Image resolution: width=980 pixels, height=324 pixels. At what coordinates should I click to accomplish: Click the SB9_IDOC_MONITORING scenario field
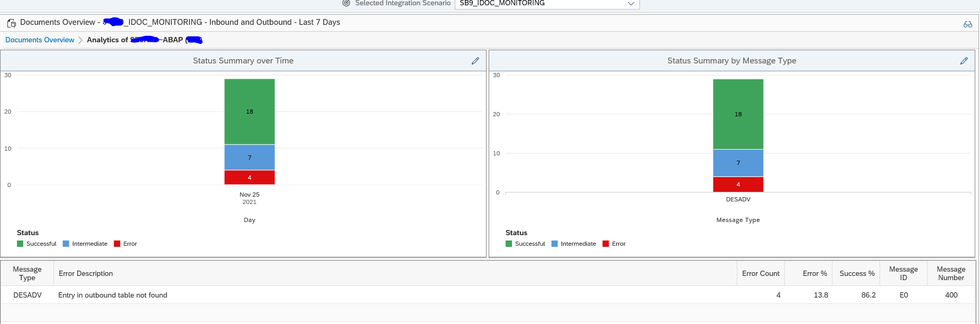(x=547, y=4)
